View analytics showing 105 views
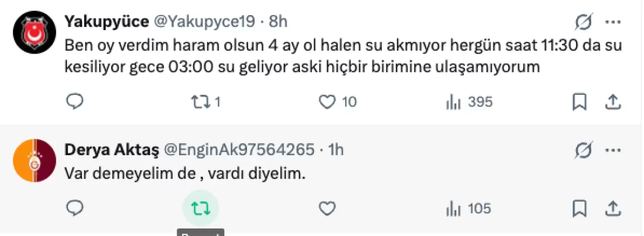Screen dimensions: 644x236 tap(454, 208)
